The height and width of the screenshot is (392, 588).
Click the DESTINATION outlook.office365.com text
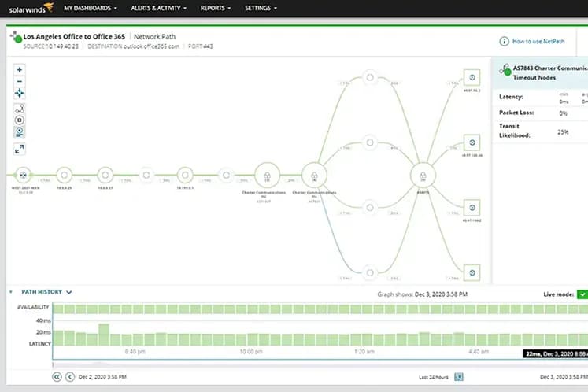(x=133, y=46)
